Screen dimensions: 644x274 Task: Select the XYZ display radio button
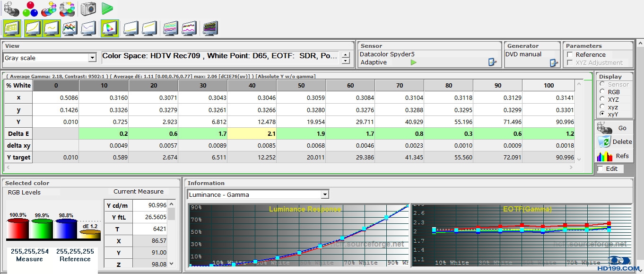602,99
